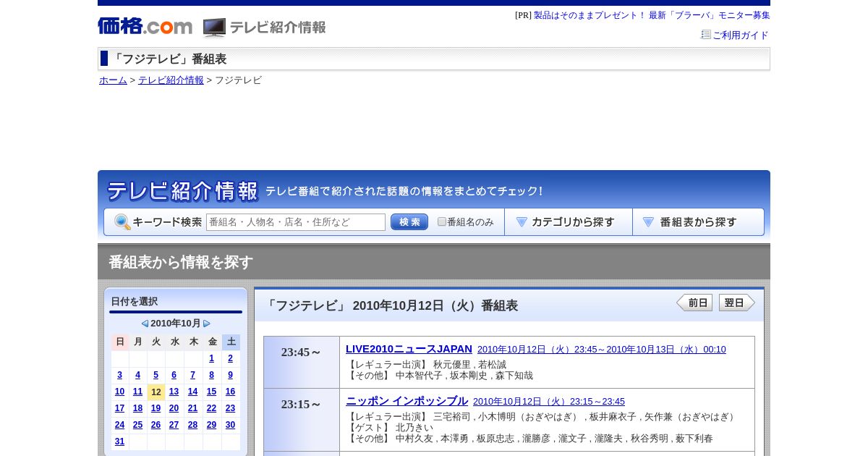The image size is (868, 456).
Task: Select October 18 in the calendar
Action: [137, 408]
